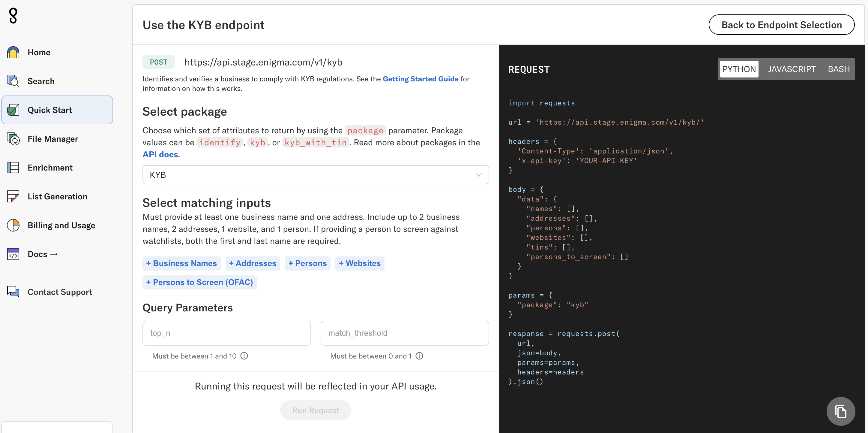
Task: Add an Addresses input
Action: pyautogui.click(x=252, y=263)
